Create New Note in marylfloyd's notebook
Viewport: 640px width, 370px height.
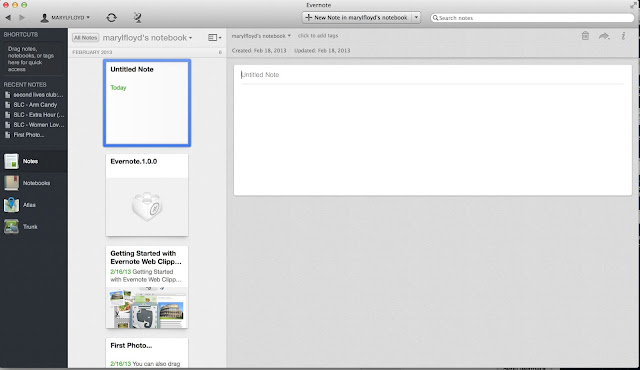pyautogui.click(x=356, y=18)
